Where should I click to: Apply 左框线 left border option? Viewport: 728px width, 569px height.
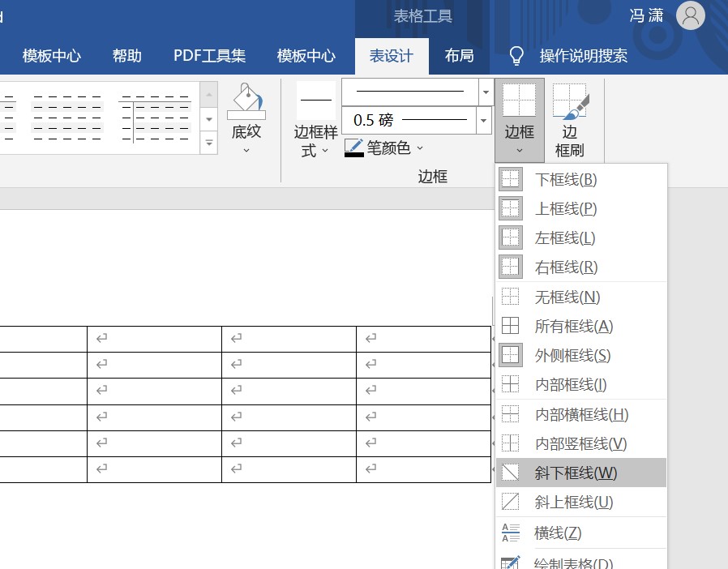point(564,237)
